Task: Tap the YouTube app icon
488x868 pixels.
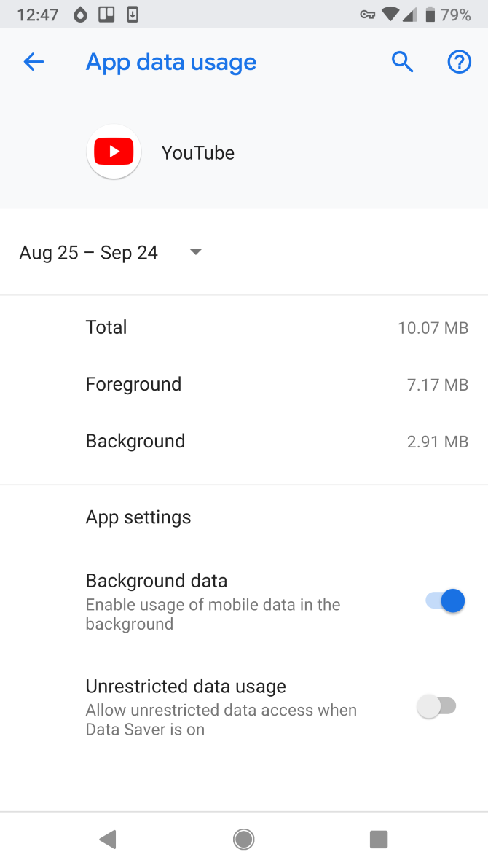Action: point(114,152)
